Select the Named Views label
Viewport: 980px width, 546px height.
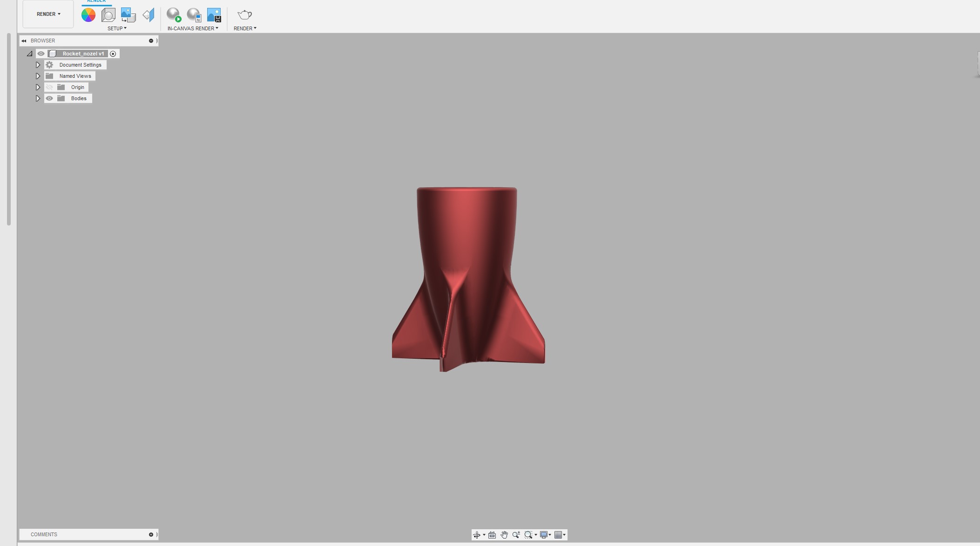[x=75, y=76]
